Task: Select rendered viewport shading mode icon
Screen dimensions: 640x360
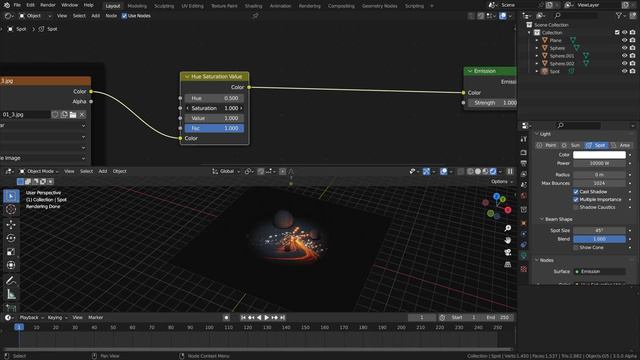Action: (493, 171)
